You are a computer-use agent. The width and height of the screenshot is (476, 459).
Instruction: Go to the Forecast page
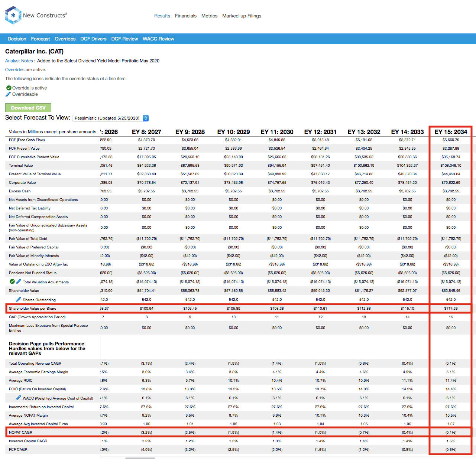(41, 39)
